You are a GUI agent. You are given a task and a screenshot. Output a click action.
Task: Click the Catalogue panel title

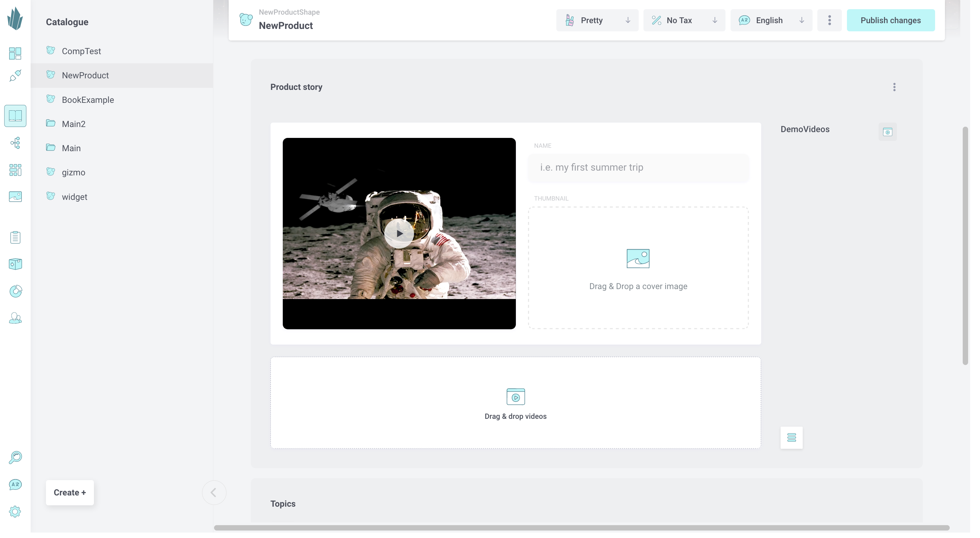click(x=67, y=22)
